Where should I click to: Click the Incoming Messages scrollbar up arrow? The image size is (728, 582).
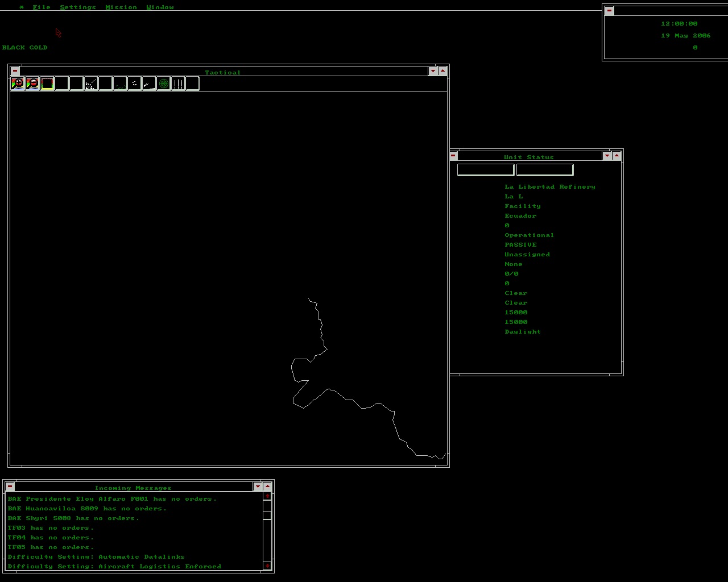point(267,496)
